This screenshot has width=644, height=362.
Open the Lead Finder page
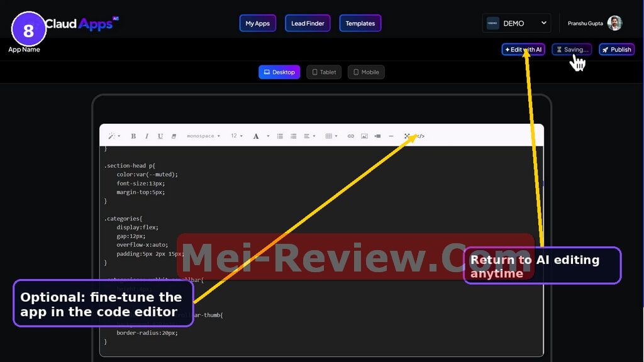[x=308, y=23]
